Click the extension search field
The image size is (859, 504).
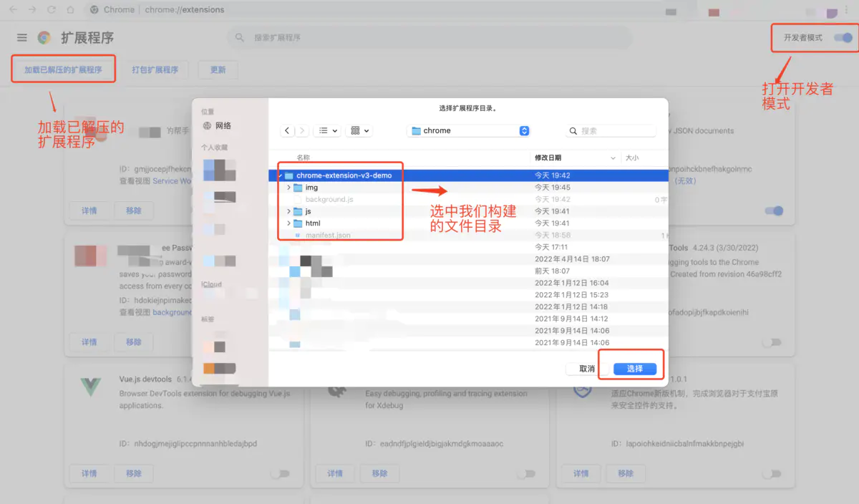coord(429,37)
